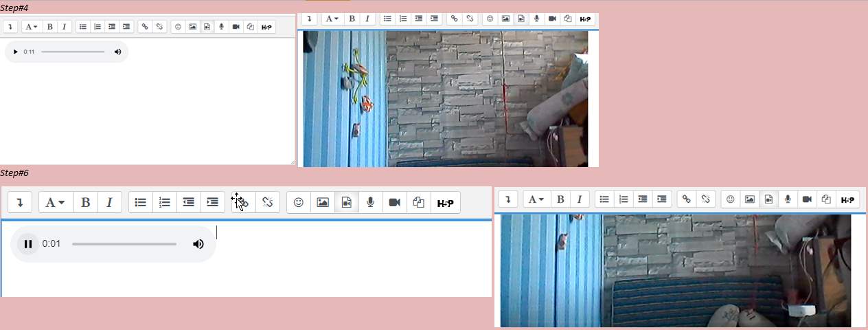Open font style dropdown in Step#4 audio editor
Viewport: 868px width, 330px height.
[32, 27]
